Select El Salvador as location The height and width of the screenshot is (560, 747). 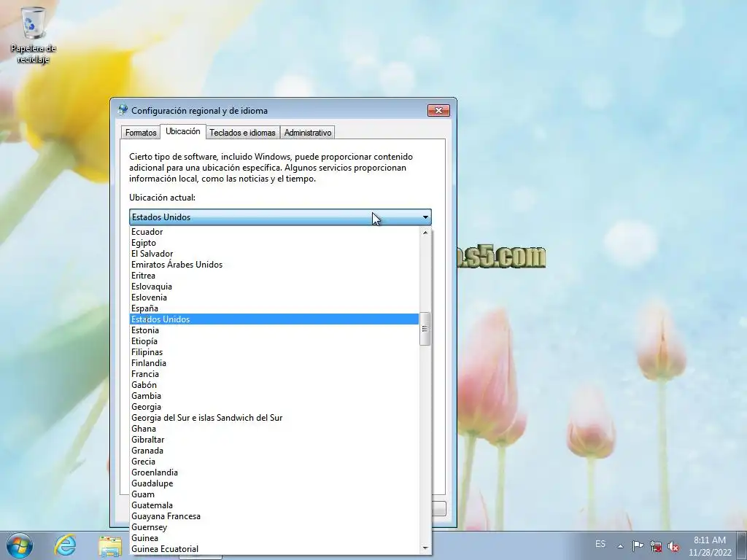[274, 254]
